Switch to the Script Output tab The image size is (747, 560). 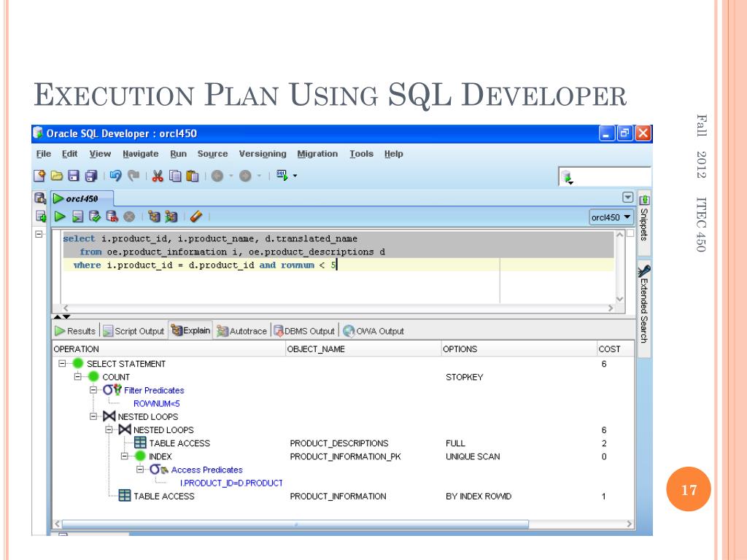pos(133,331)
